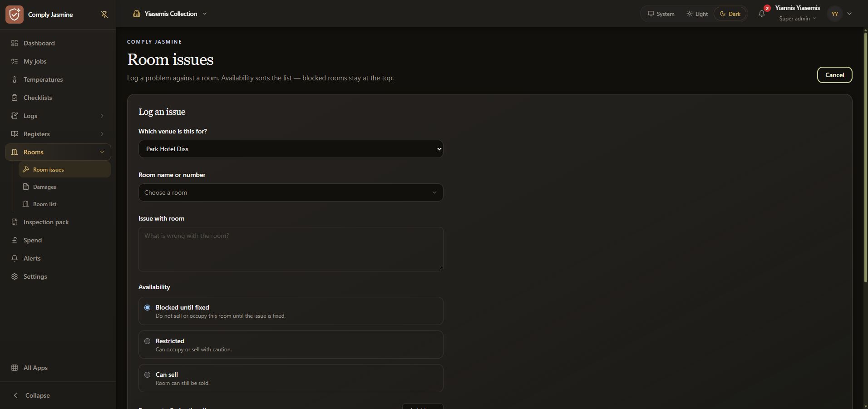Open the Yiasemis Collection switcher dropdown
Image resolution: width=868 pixels, height=409 pixels.
pyautogui.click(x=170, y=14)
